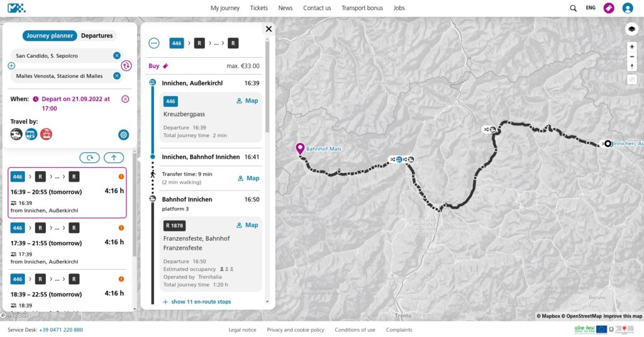The height and width of the screenshot is (337, 644).
Task: Open the search magnifier icon
Action: (x=573, y=8)
